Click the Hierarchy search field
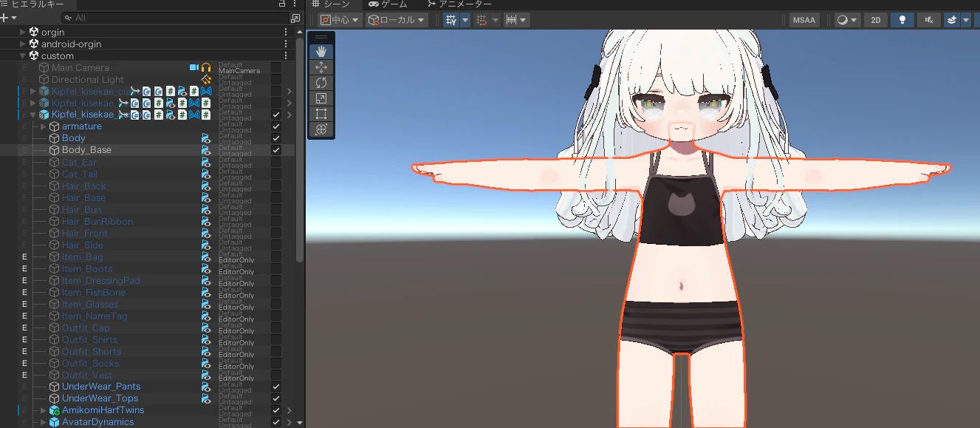Screen dimensions: 980x428 click(174, 18)
